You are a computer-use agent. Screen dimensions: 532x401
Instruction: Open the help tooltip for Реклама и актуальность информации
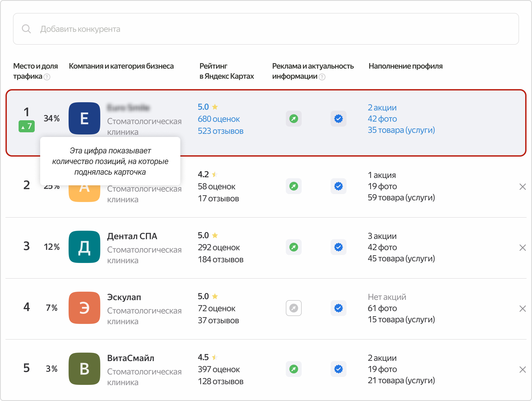[x=322, y=77]
